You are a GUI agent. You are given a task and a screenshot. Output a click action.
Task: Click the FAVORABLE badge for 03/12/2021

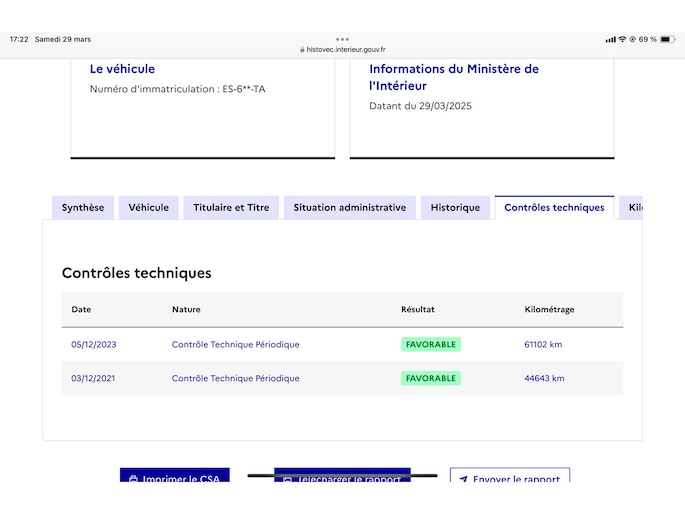431,378
